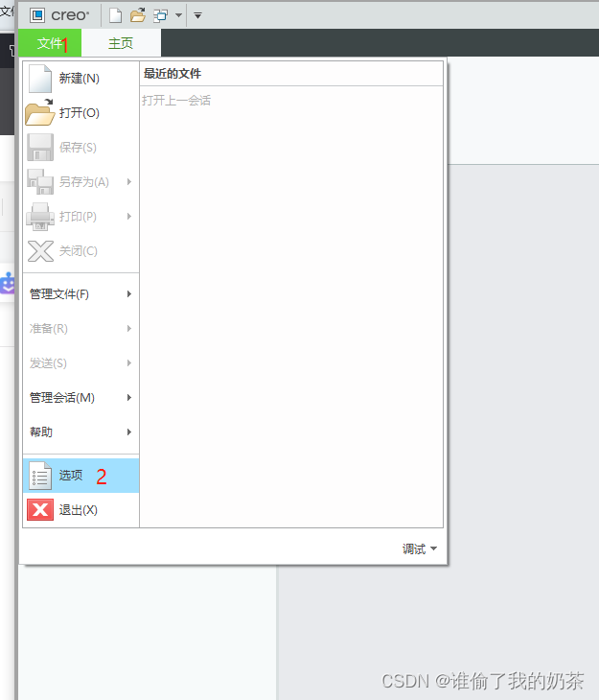Click the 选项 list icon
The height and width of the screenshot is (700, 599).
(x=40, y=476)
